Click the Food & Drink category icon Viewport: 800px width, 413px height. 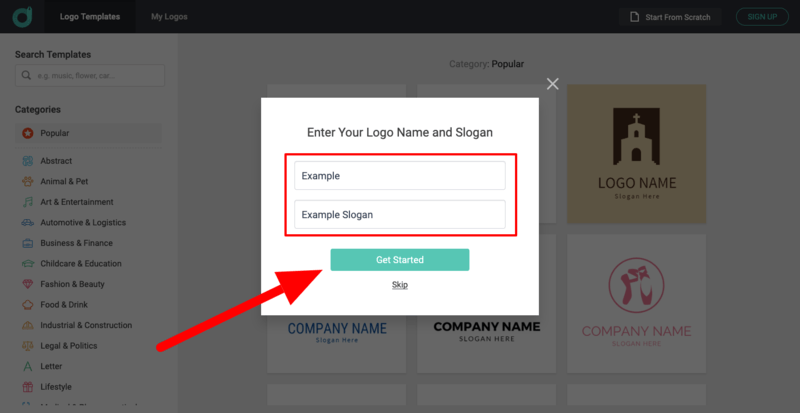point(29,305)
